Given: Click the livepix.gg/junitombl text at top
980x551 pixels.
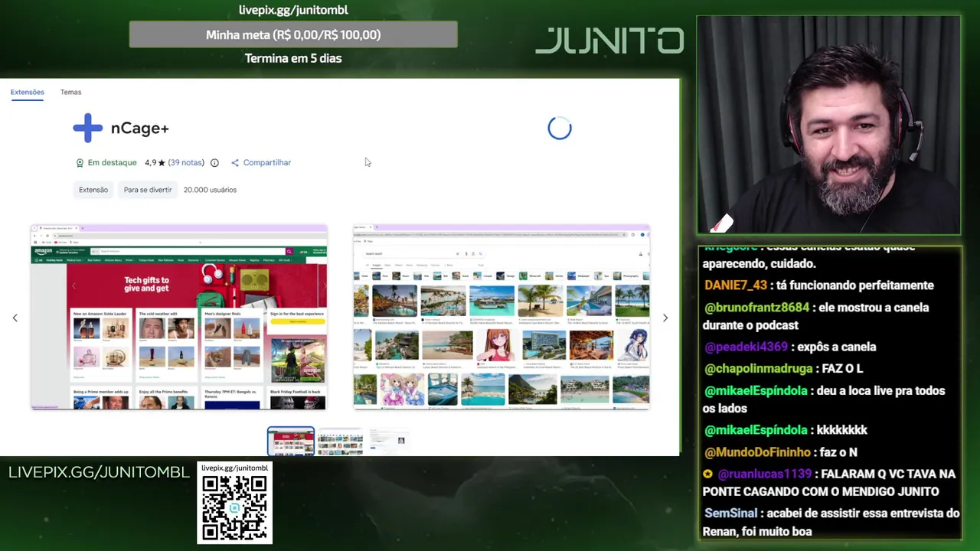Looking at the screenshot, I should 293,10.
